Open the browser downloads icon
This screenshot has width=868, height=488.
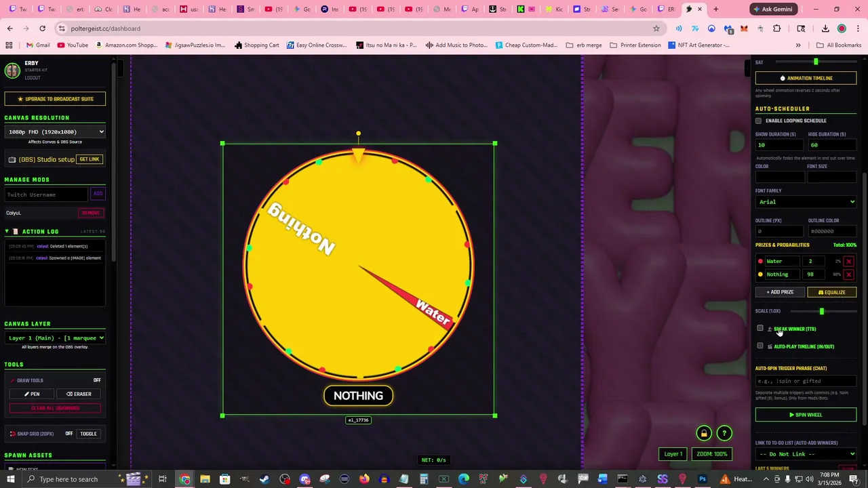(825, 28)
